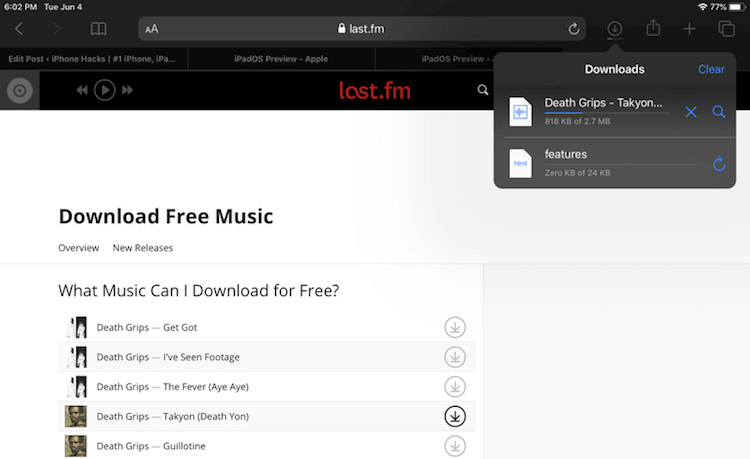Tap the battery 77% indicator

(x=728, y=7)
